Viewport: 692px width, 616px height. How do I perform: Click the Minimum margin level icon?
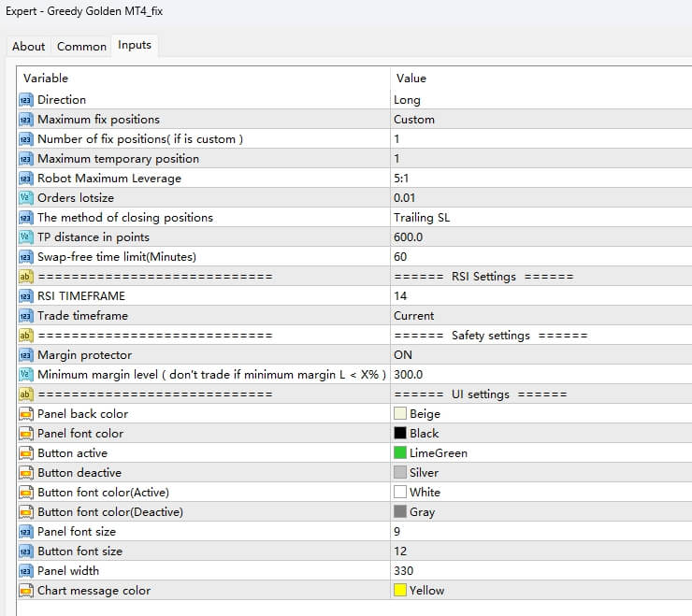pos(26,375)
